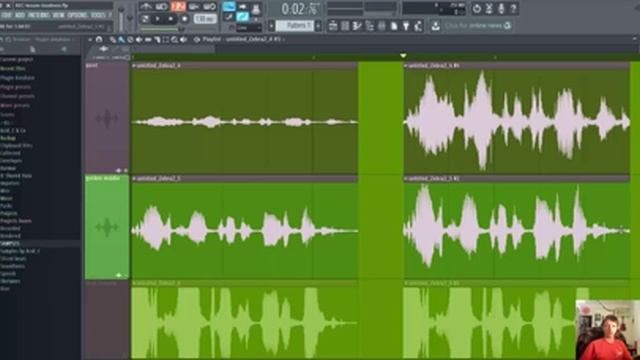Toggle loop recording button

point(210,7)
